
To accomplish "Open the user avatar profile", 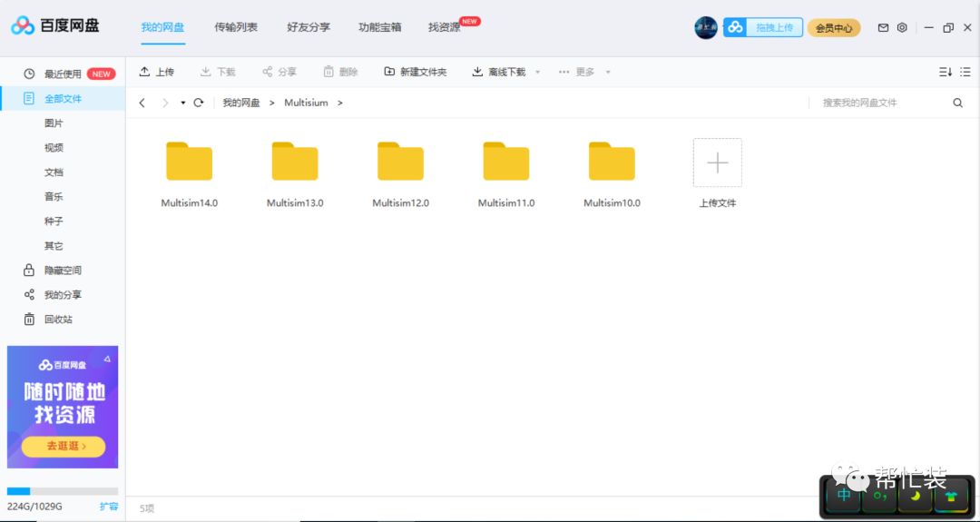I will coord(706,27).
